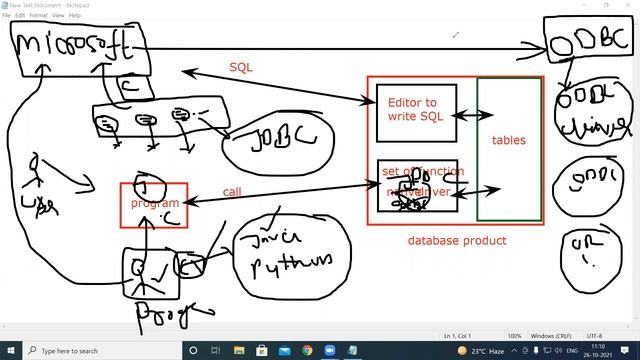This screenshot has height=360, width=640.
Task: Maximize the Notepad window
Action: point(606,5)
